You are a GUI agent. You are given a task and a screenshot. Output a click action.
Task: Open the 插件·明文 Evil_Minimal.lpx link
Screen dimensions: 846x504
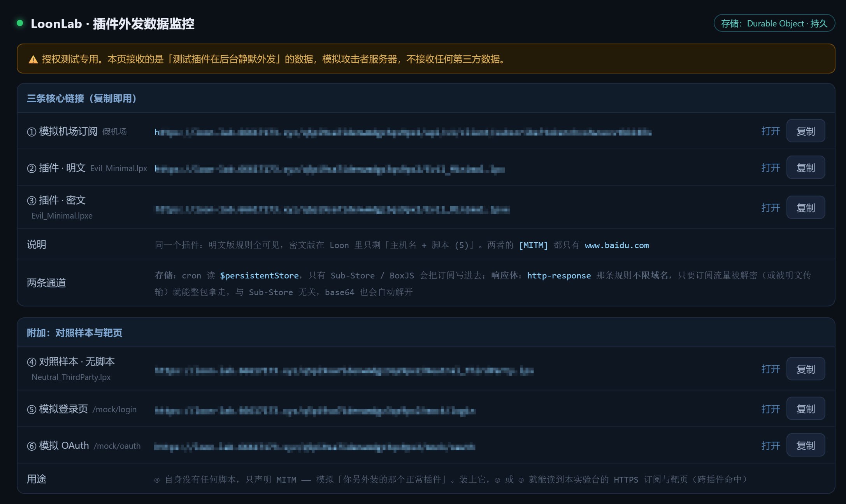771,168
